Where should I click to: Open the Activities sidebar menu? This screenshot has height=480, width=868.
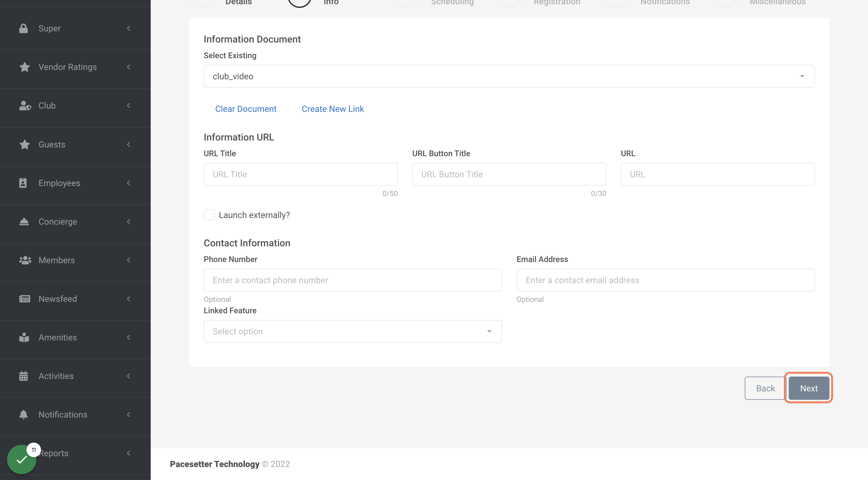(x=75, y=376)
